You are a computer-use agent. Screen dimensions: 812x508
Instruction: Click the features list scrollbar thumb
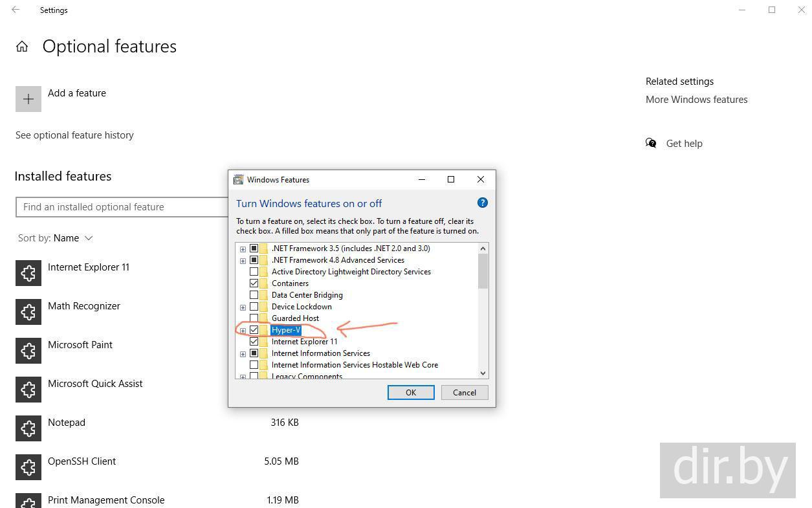483,271
